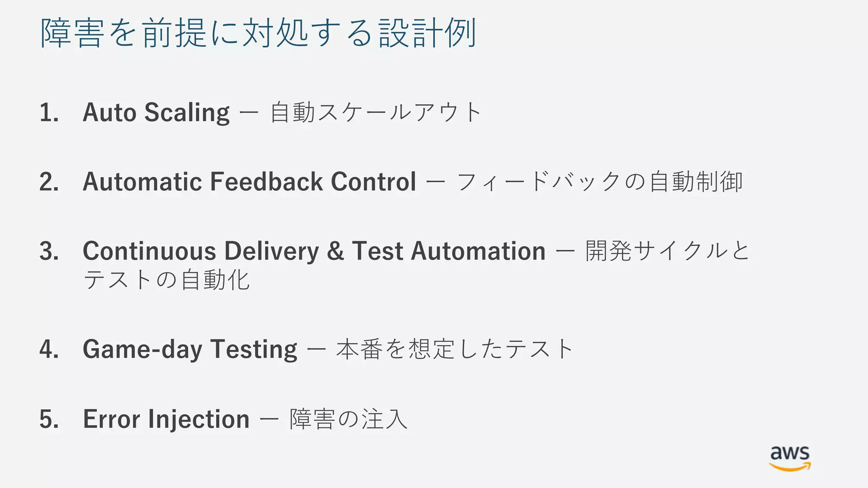Click 'Automatic Feedback Control' item
Screen dimensions: 868x488
tap(249, 182)
